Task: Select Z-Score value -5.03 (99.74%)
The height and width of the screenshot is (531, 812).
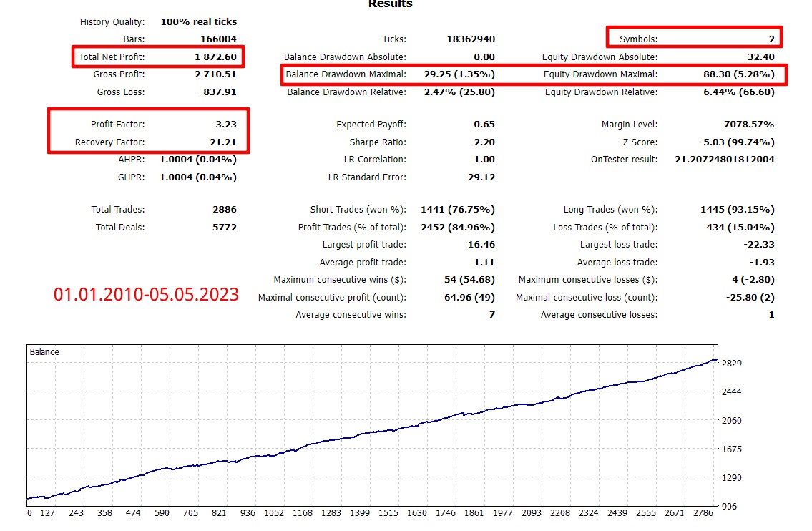Action: (737, 142)
